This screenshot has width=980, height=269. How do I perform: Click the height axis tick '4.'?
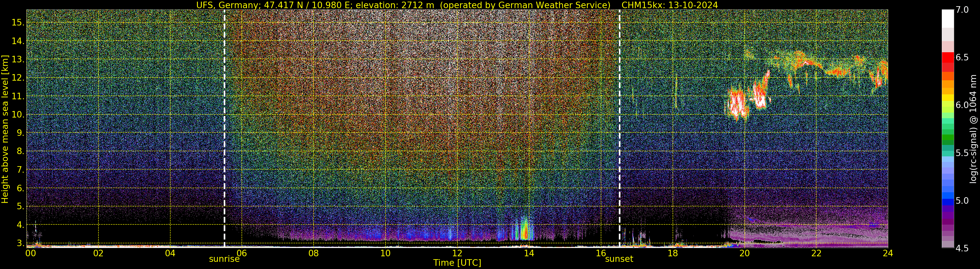(20, 225)
